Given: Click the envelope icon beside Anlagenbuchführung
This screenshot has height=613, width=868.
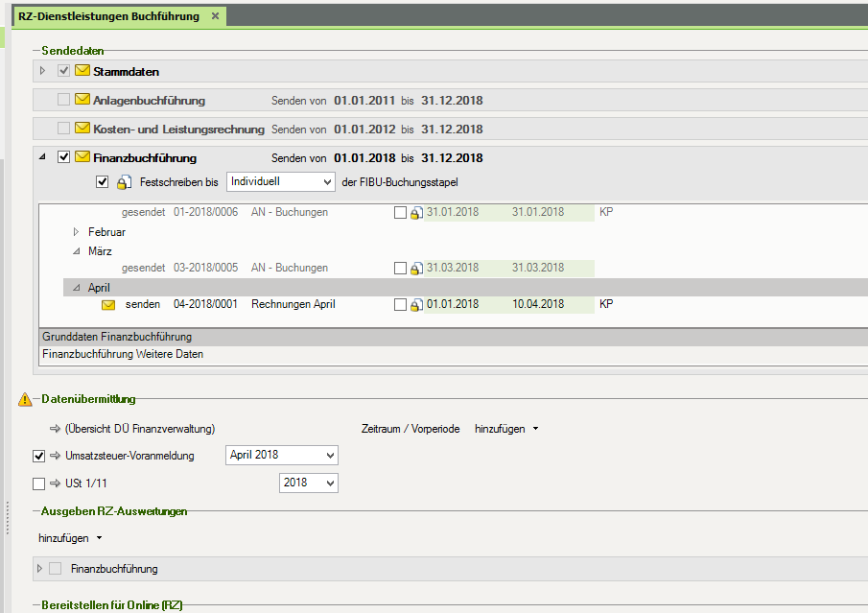Looking at the screenshot, I should tap(82, 100).
